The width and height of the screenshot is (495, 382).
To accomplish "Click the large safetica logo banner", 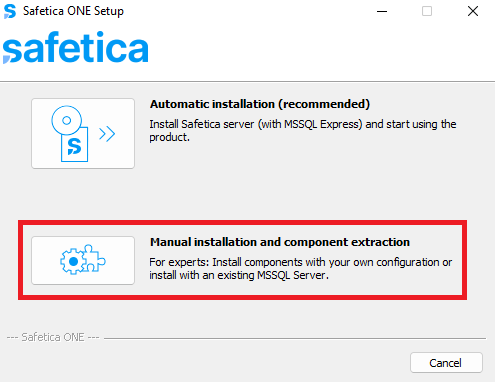I will [75, 47].
